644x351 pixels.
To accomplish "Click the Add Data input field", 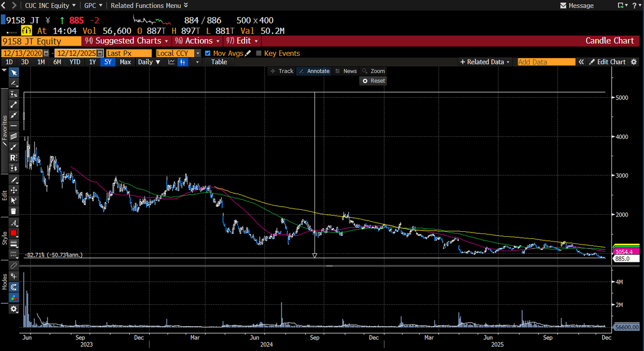I will 546,62.
